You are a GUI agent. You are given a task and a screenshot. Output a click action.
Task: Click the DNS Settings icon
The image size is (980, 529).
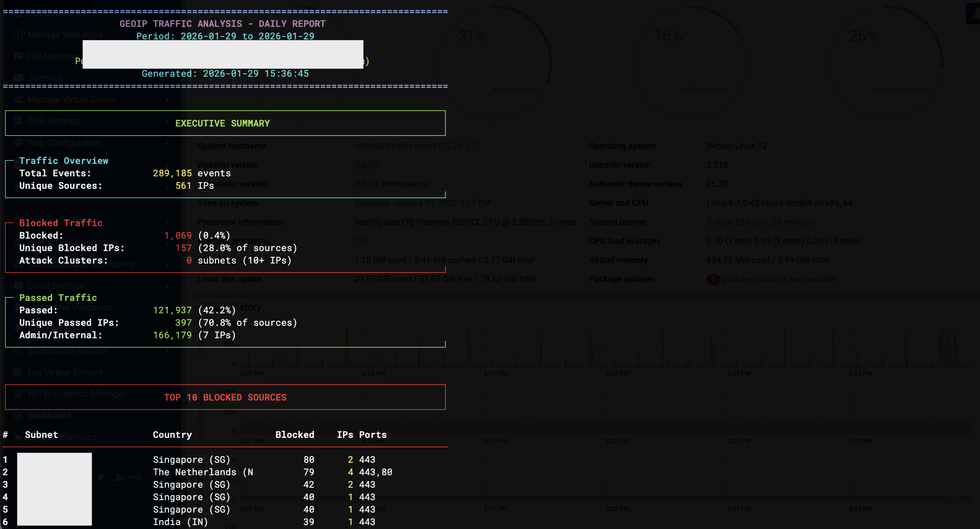tap(18, 121)
